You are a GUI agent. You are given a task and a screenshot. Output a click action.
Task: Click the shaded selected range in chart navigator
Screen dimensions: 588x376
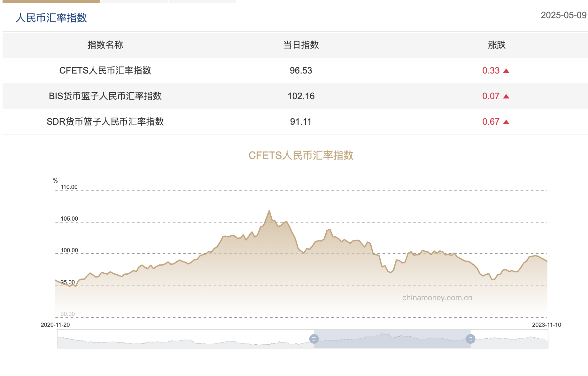392,339
